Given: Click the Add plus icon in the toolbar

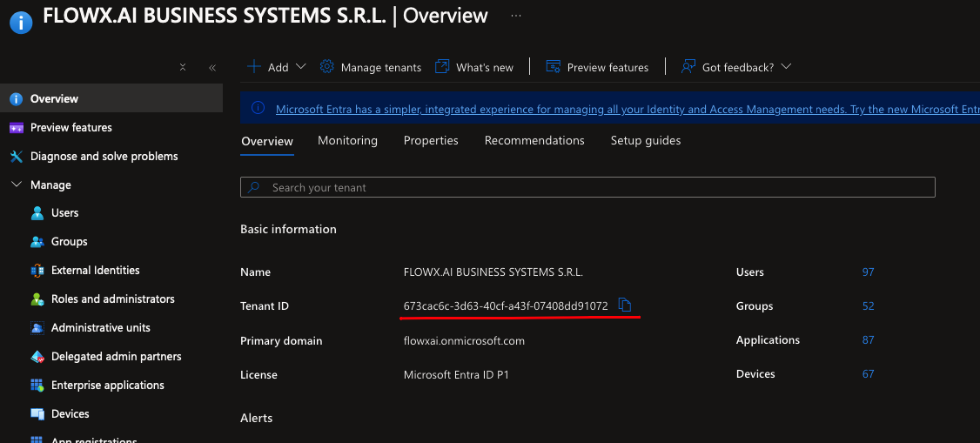Looking at the screenshot, I should point(254,67).
